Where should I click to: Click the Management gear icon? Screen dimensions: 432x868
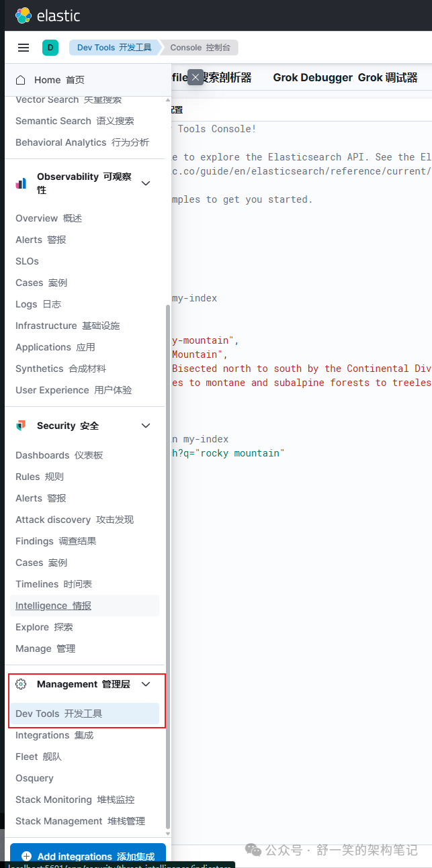[21, 684]
